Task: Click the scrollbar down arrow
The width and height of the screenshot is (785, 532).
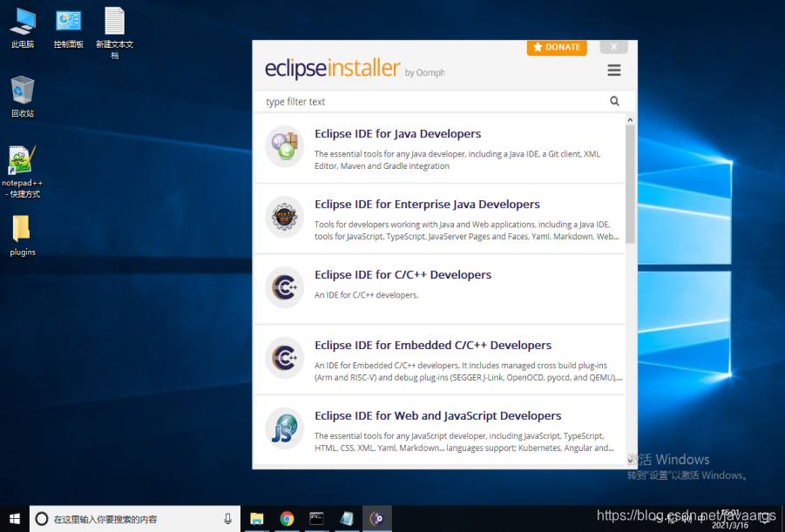Action: pyautogui.click(x=630, y=460)
